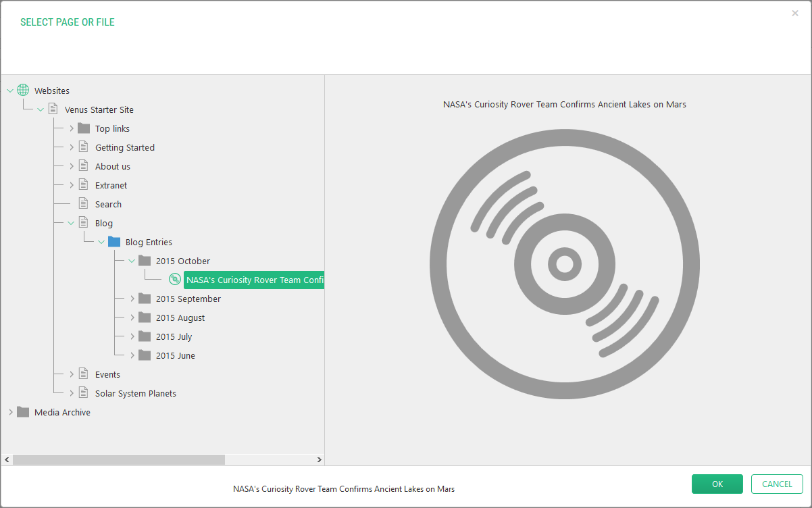812x508 pixels.
Task: Expand the Media Archive node
Action: (x=10, y=412)
